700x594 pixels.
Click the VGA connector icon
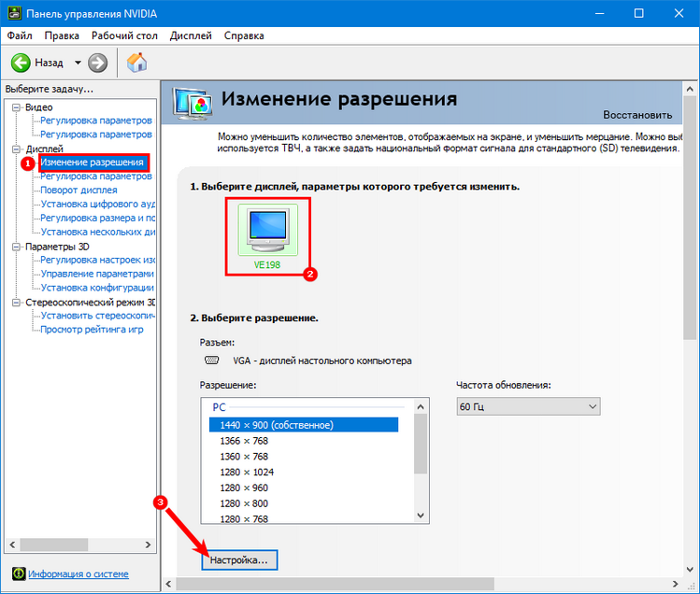[x=211, y=361]
